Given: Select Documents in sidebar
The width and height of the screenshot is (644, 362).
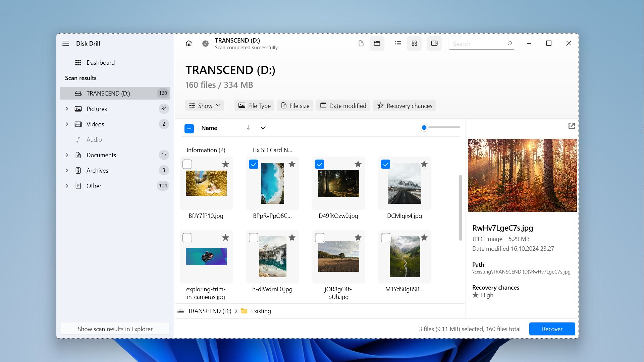Looking at the screenshot, I should [115, 155].
